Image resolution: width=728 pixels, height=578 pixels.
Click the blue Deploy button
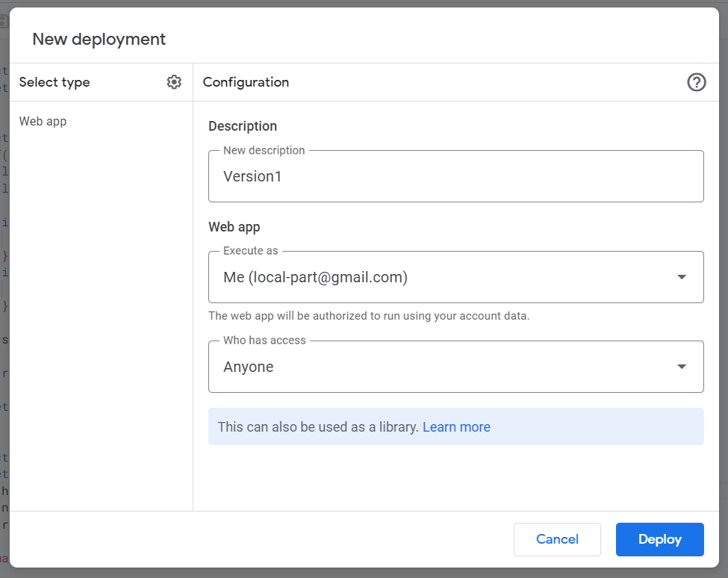(660, 539)
